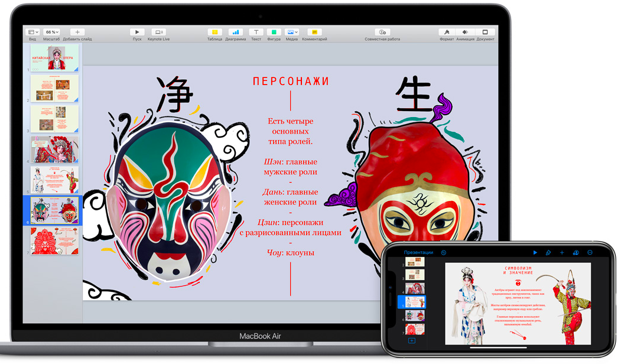Open the Анимация inspector
Viewport: 624px width, 364px height.
point(465,32)
